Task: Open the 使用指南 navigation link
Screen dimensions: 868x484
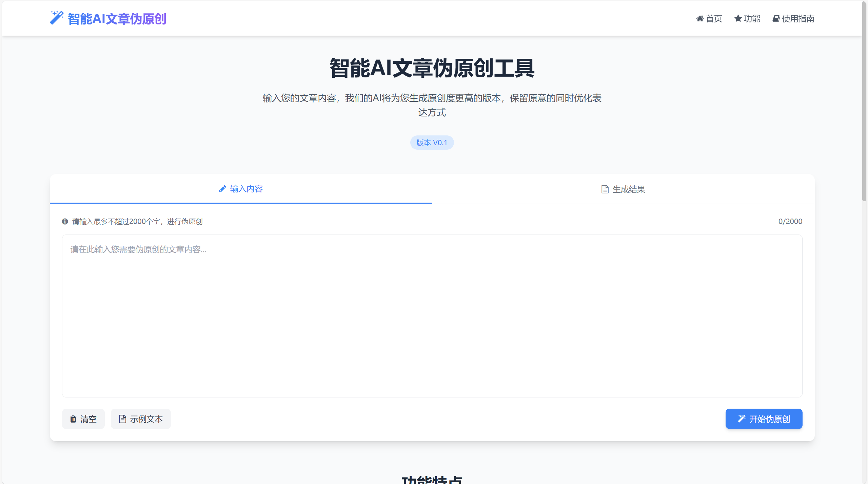Action: [x=793, y=19]
